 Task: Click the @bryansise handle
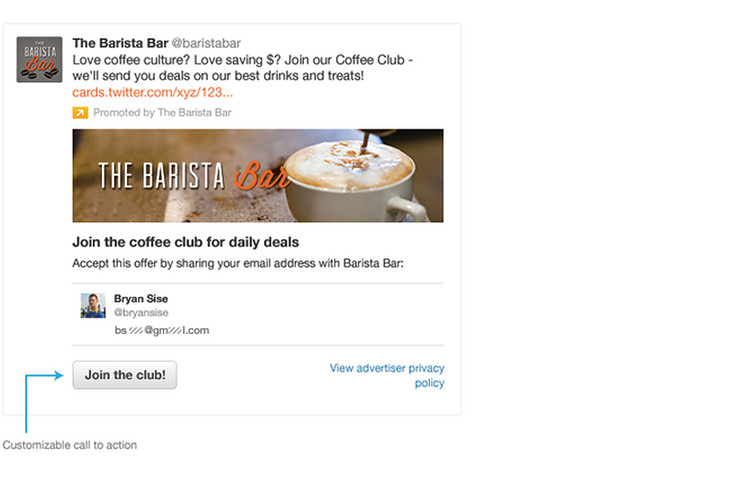click(141, 312)
